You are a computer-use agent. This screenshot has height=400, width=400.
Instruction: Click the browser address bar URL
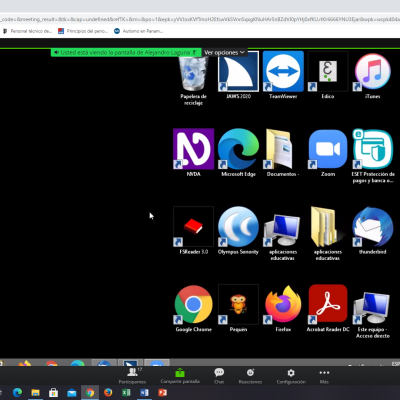pyautogui.click(x=200, y=19)
